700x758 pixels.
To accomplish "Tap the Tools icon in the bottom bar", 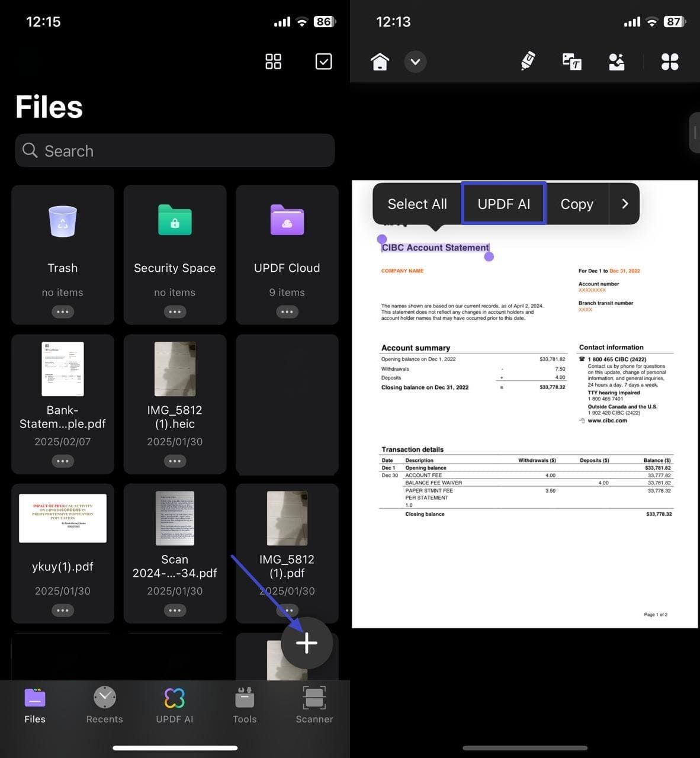I will [245, 705].
